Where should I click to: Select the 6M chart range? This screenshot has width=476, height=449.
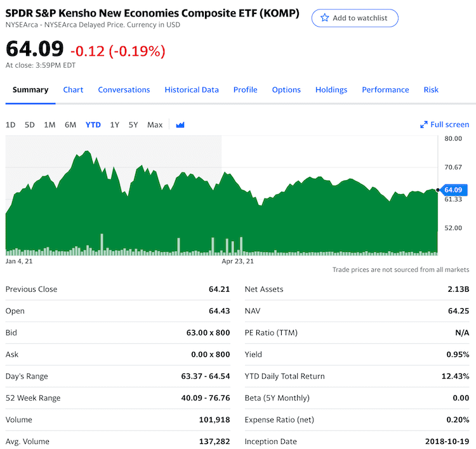click(70, 125)
